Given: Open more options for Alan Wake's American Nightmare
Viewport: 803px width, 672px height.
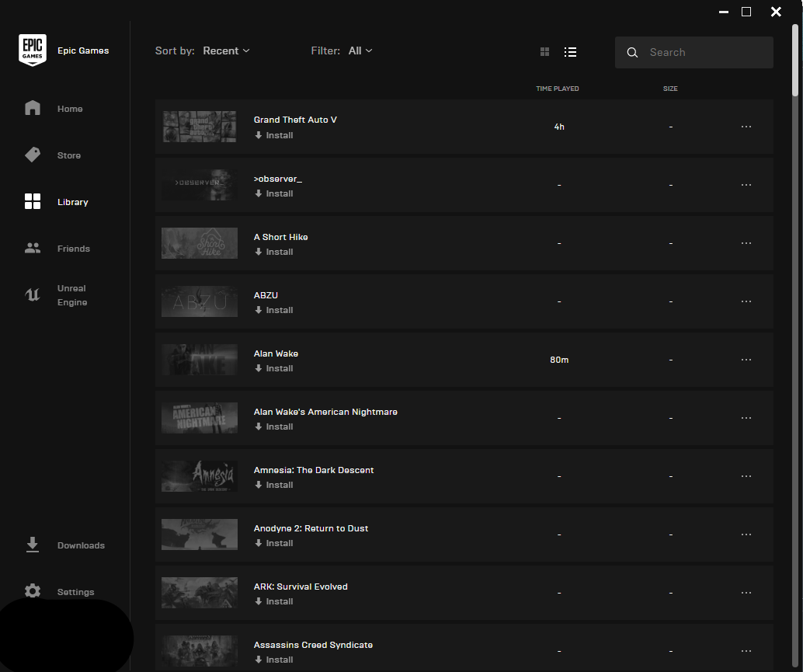Looking at the screenshot, I should [x=746, y=418].
